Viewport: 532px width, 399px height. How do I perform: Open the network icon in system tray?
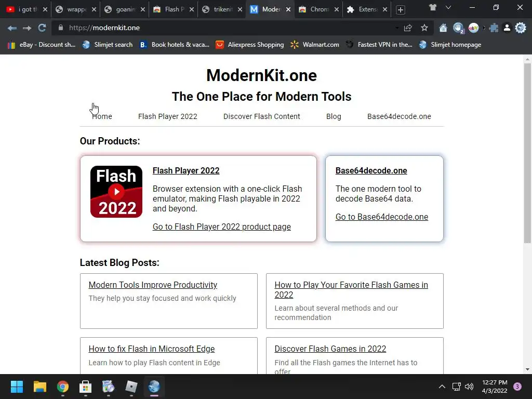tap(456, 387)
